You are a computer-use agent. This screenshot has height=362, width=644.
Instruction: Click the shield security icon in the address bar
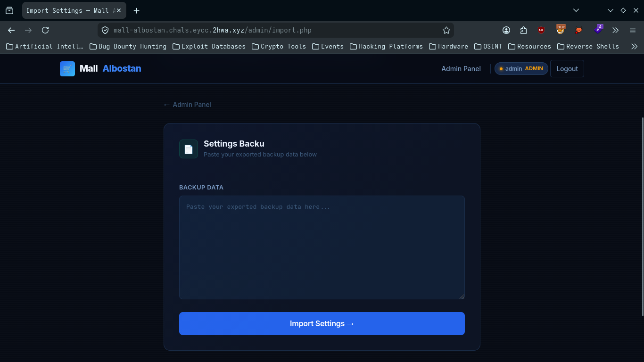(x=105, y=30)
